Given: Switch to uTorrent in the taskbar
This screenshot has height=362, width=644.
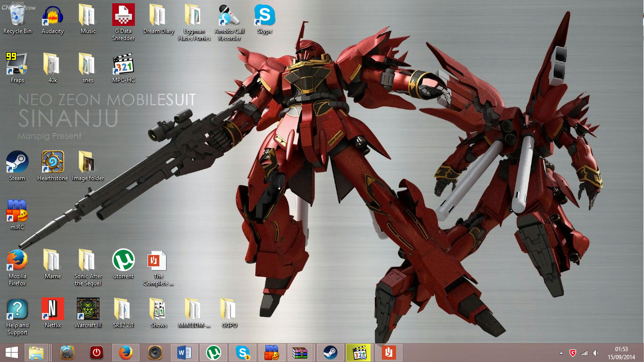Looking at the screenshot, I should point(214,353).
